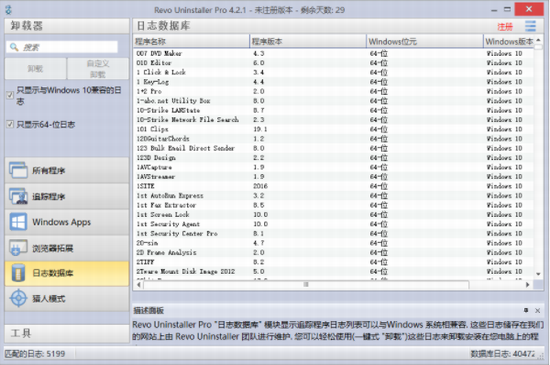Open the 猎人模式 hunter mode section

(67, 299)
